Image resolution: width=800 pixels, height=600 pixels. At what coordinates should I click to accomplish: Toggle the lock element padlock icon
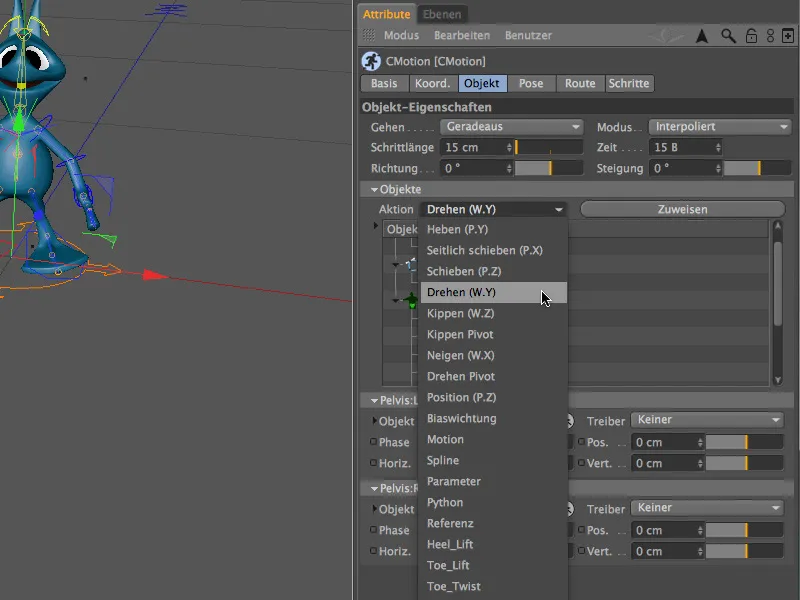(x=751, y=36)
